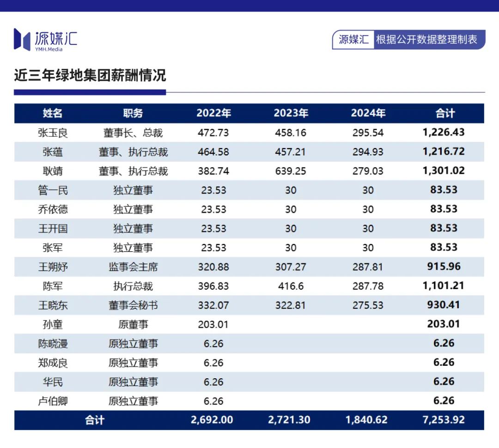Click the name 张军
The width and height of the screenshot is (499, 448).
click(53, 248)
